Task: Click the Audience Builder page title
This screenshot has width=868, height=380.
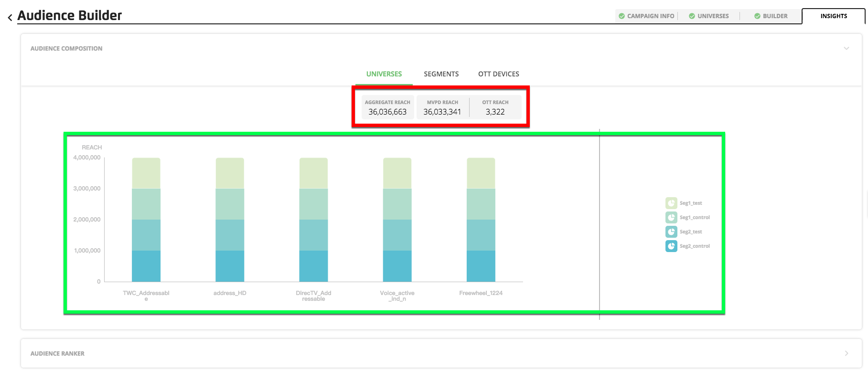Action: 70,15
